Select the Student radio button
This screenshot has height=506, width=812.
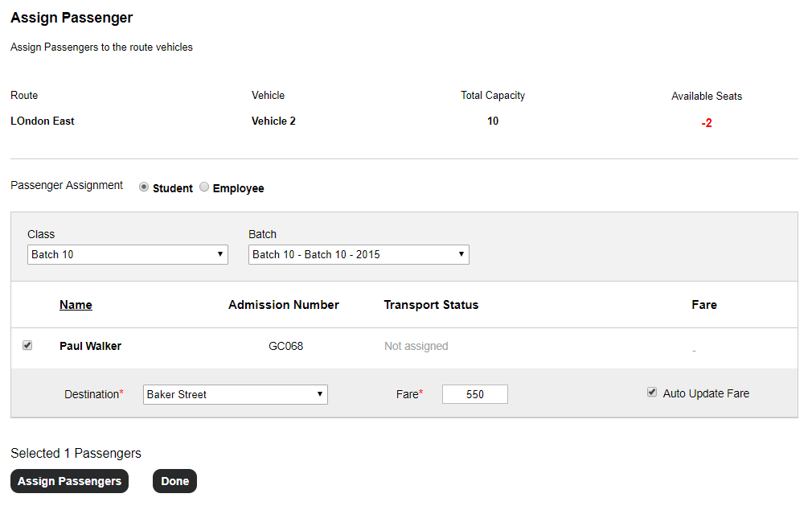pyautogui.click(x=144, y=187)
